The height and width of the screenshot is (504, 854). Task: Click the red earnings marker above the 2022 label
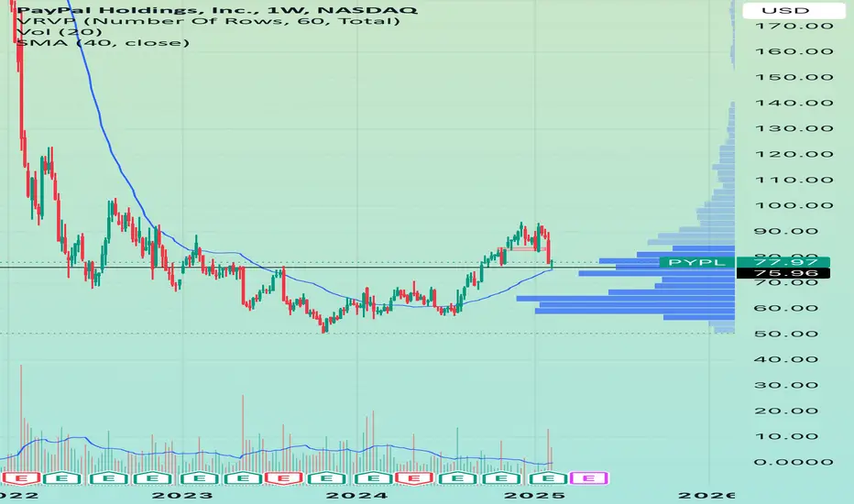point(21,478)
